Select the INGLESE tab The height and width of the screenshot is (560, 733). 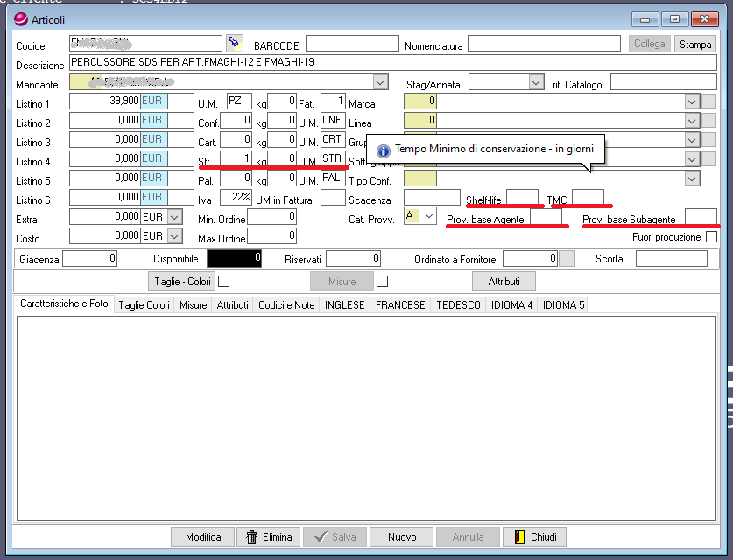(345, 304)
